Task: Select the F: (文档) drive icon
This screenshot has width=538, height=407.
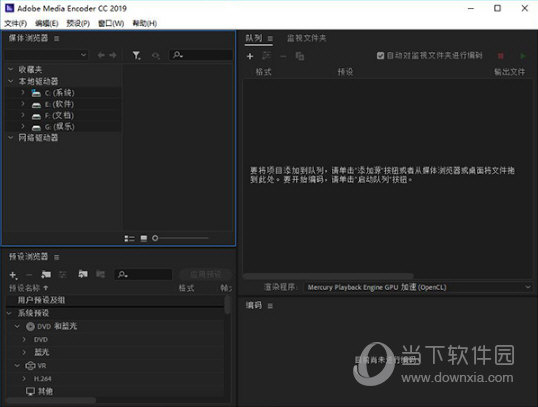Action: pos(36,116)
